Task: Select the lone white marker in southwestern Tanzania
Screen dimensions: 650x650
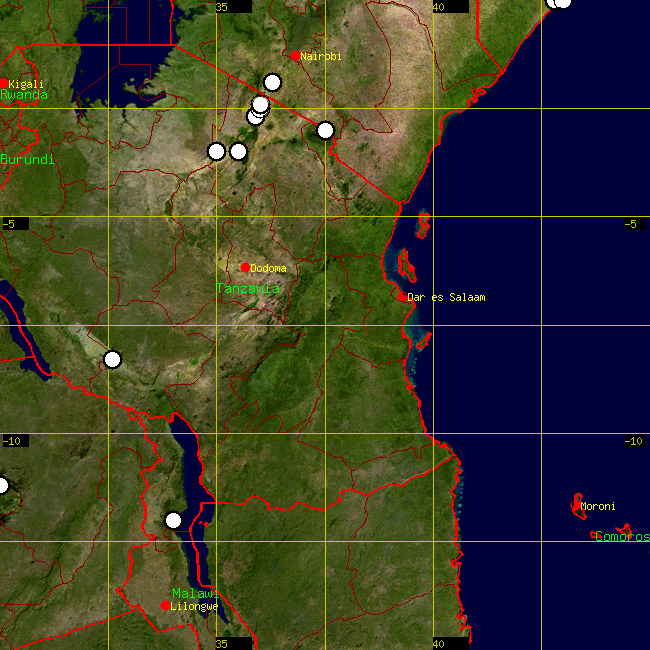Action: click(x=112, y=359)
